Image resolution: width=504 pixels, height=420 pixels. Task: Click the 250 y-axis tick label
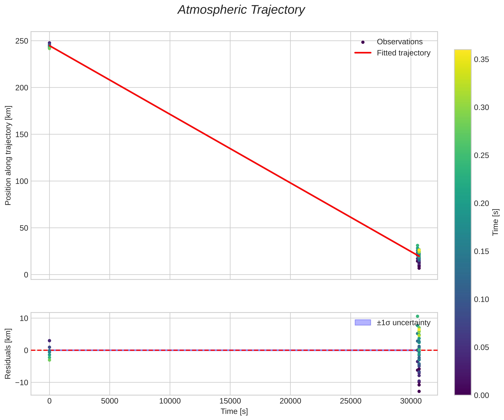pos(22,41)
